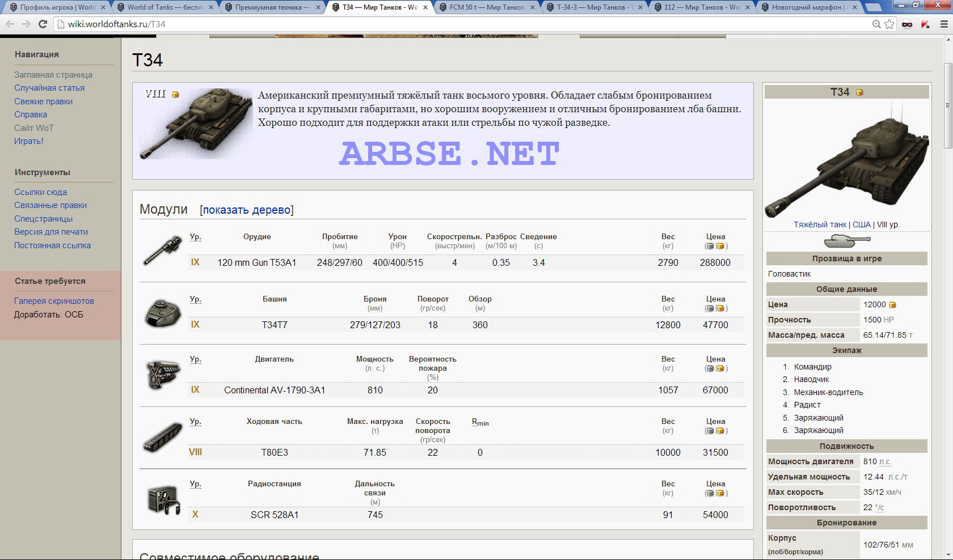
Task: Expand modules via показать дерево link
Action: point(247,210)
